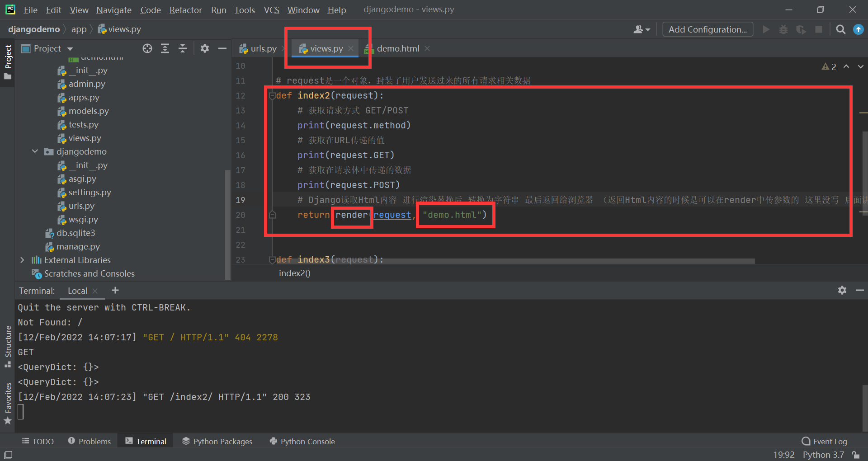Go to next highlighted error arrow

pyautogui.click(x=860, y=66)
